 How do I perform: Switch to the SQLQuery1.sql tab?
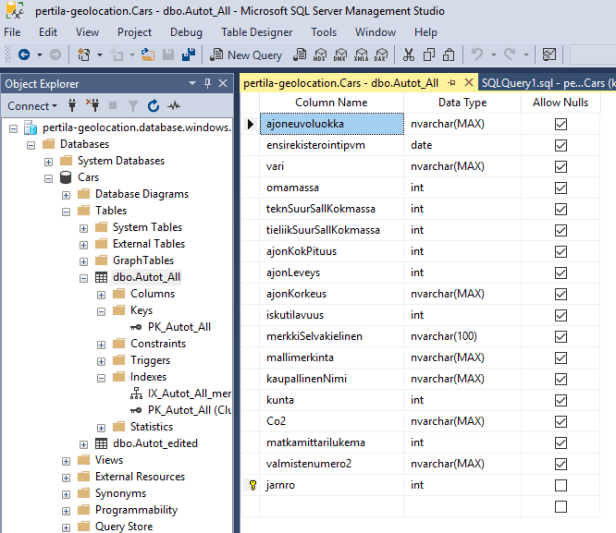547,83
